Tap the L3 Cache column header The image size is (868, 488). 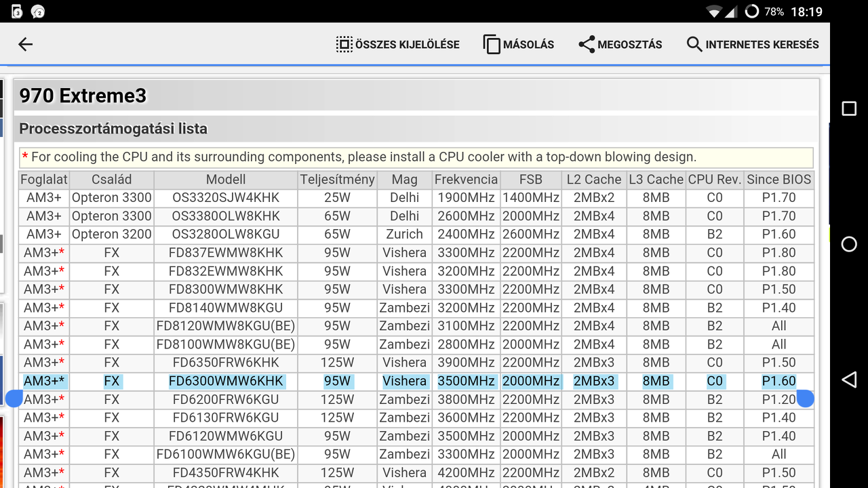[x=656, y=180]
